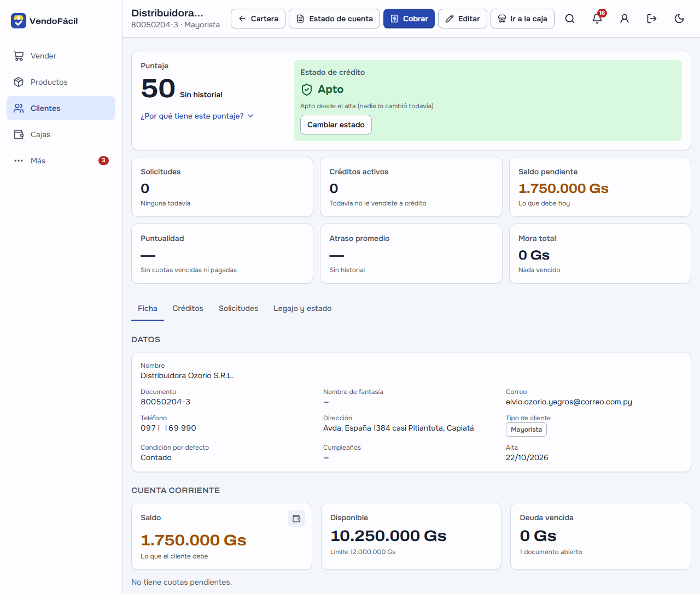The image size is (700, 594).
Task: Open Cajas from the sidebar
Action: tap(61, 134)
